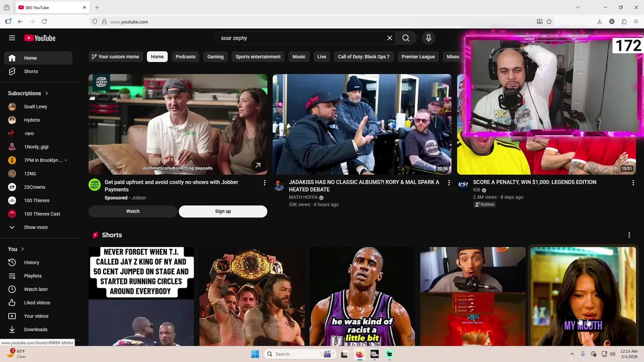The height and width of the screenshot is (362, 644).
Task: Open a new browser tab
Action: 97,8
